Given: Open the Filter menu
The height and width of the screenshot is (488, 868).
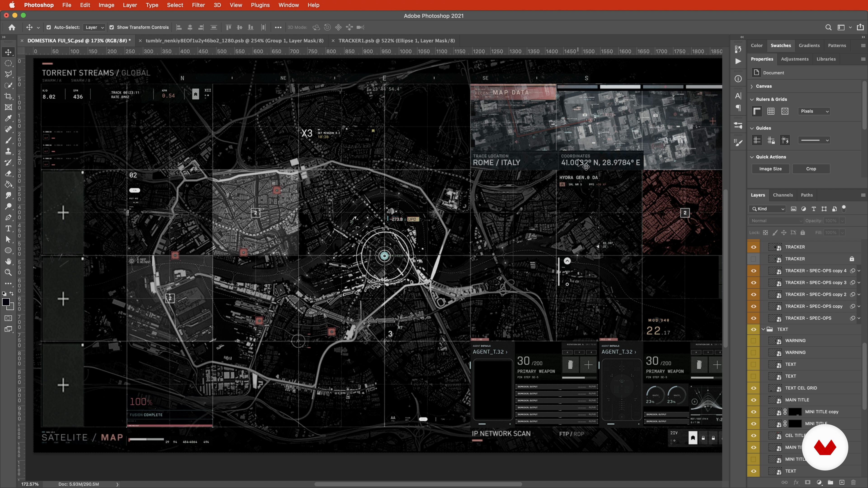Looking at the screenshot, I should [198, 5].
